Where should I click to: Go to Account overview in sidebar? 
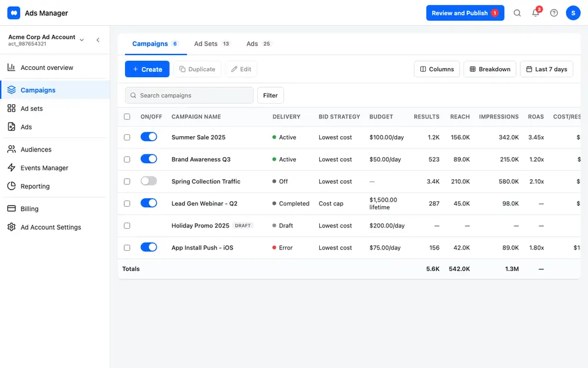point(55,67)
